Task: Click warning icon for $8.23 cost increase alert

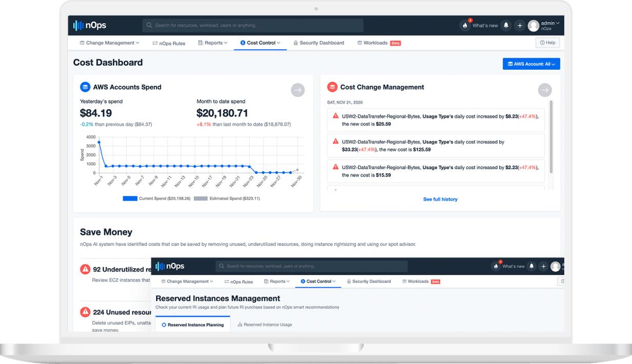Action: 335,116
